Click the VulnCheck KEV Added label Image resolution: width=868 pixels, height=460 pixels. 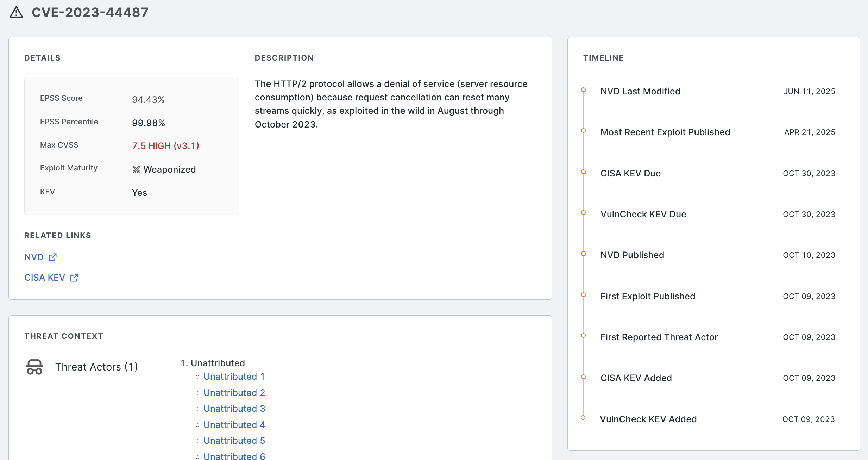(x=648, y=419)
